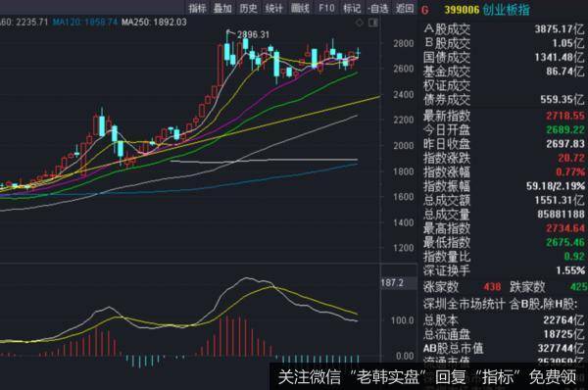Click the diamond icon above the chart
Viewport: 588px width, 390px height.
[360, 23]
